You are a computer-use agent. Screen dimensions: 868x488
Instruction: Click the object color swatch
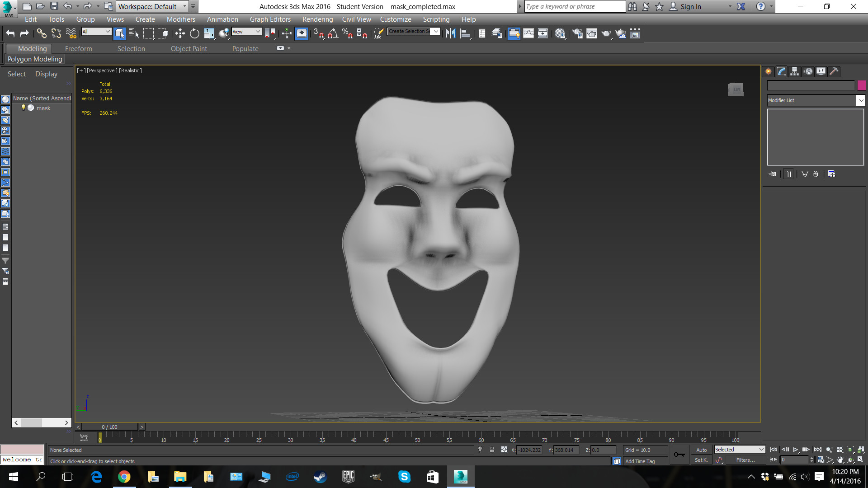tap(862, 85)
